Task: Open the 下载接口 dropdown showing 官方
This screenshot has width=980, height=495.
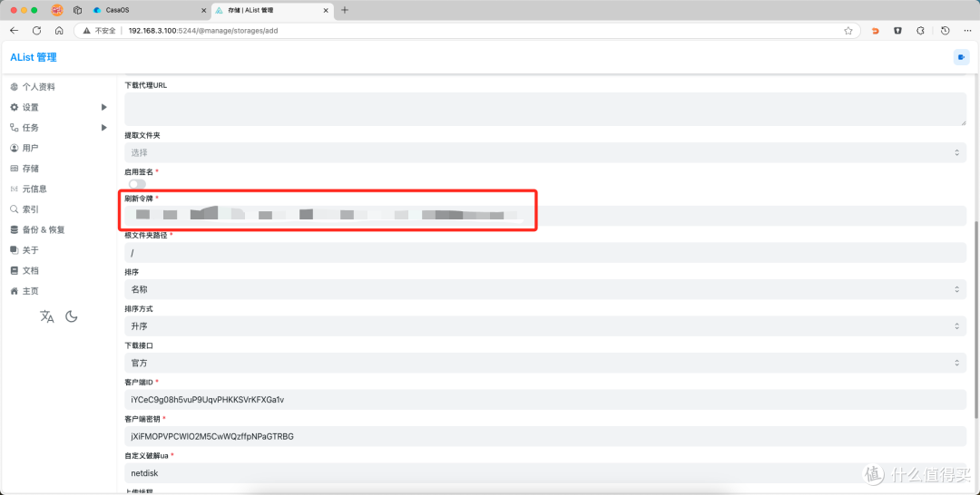Action: [x=545, y=363]
